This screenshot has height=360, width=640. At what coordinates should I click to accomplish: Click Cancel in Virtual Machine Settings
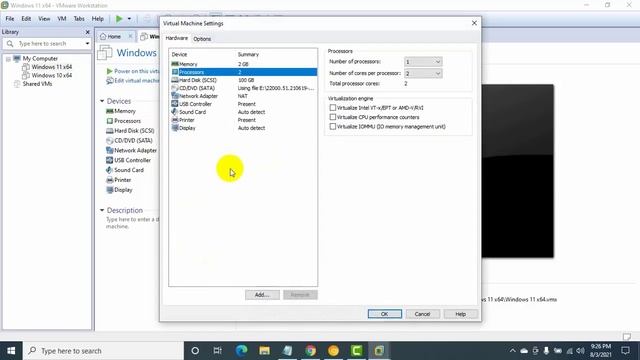click(x=422, y=314)
